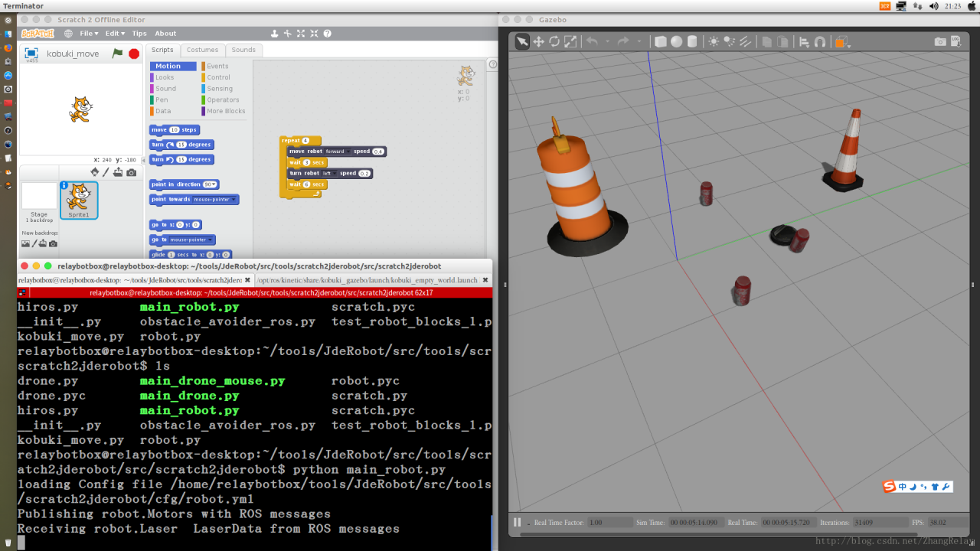
Task: Click Scratch red stop sign
Action: [x=134, y=54]
